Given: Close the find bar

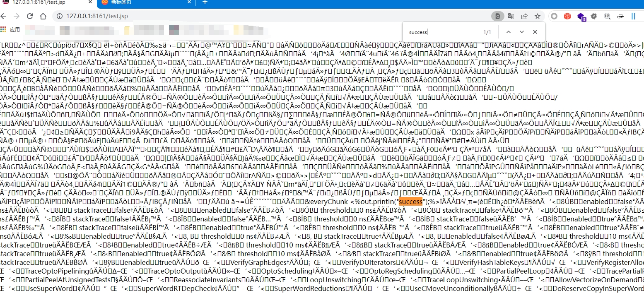Looking at the screenshot, I should pos(535,32).
